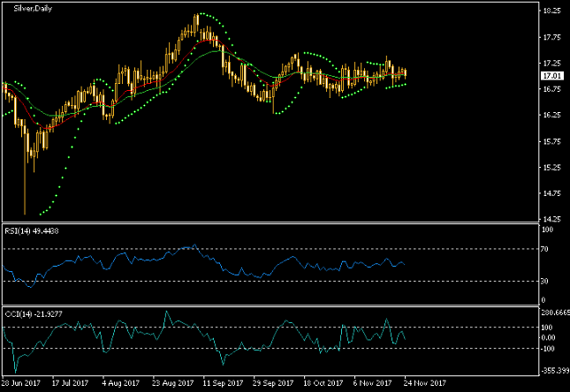Select the 28 Jun 2017 date label
This screenshot has height=392, width=570.
[x=20, y=383]
